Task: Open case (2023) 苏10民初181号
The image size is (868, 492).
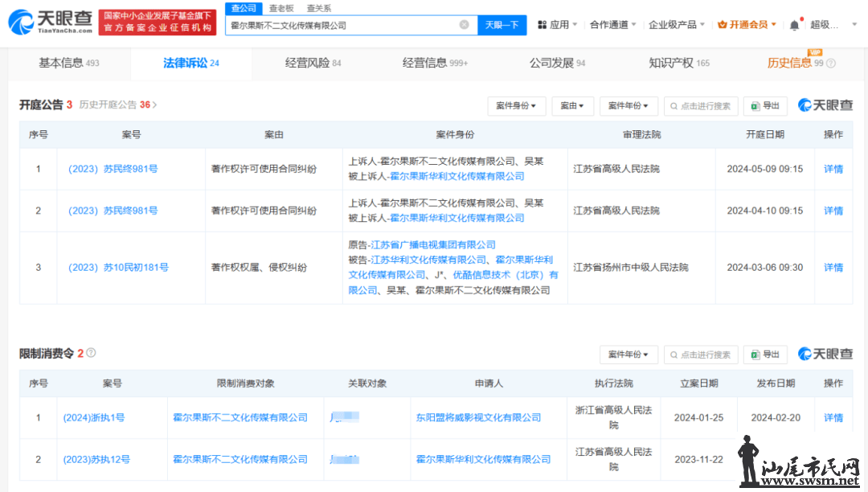Action: 118,268
